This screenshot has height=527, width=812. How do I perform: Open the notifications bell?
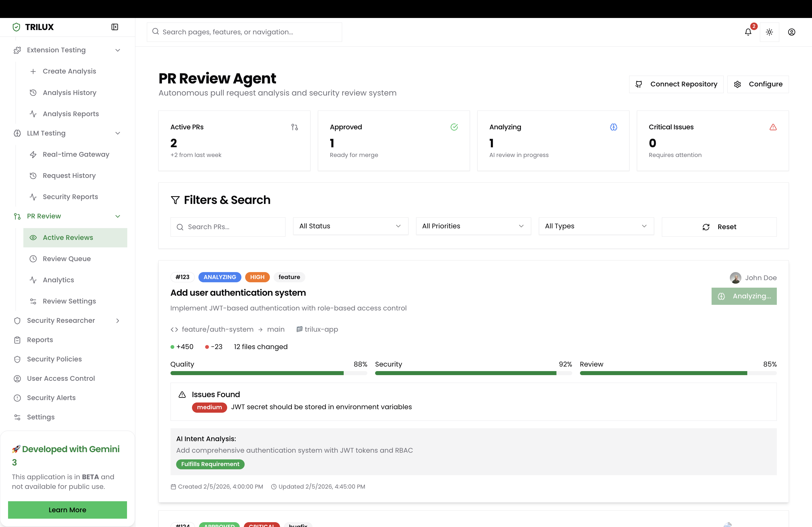coord(748,32)
